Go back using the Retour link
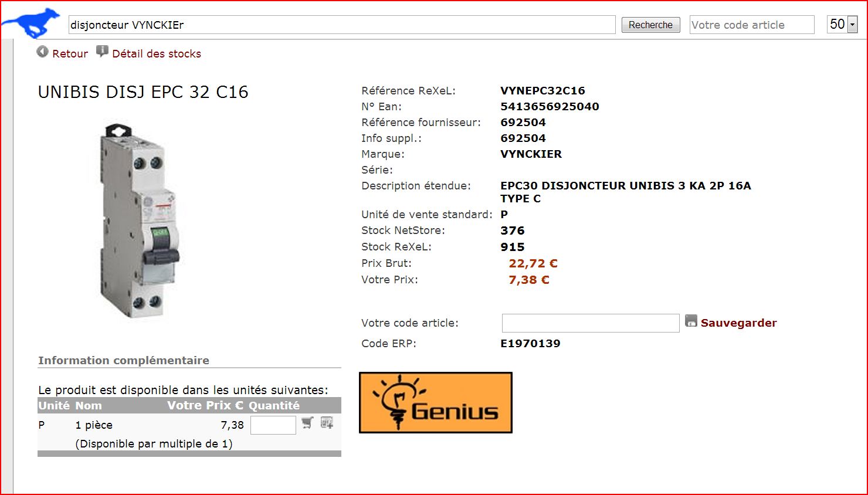Screen dimensions: 868x495 (x=70, y=54)
